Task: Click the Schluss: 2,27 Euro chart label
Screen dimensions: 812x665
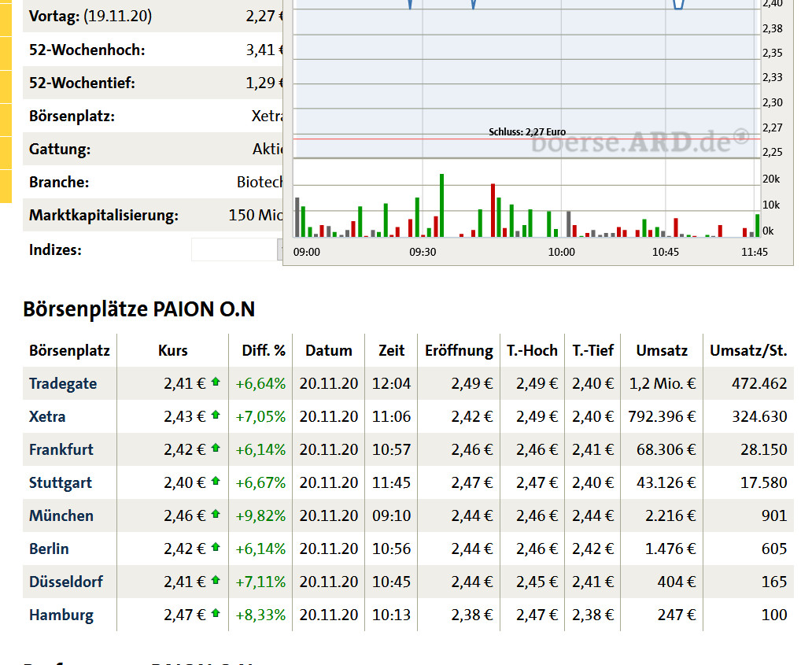Action: 527,132
